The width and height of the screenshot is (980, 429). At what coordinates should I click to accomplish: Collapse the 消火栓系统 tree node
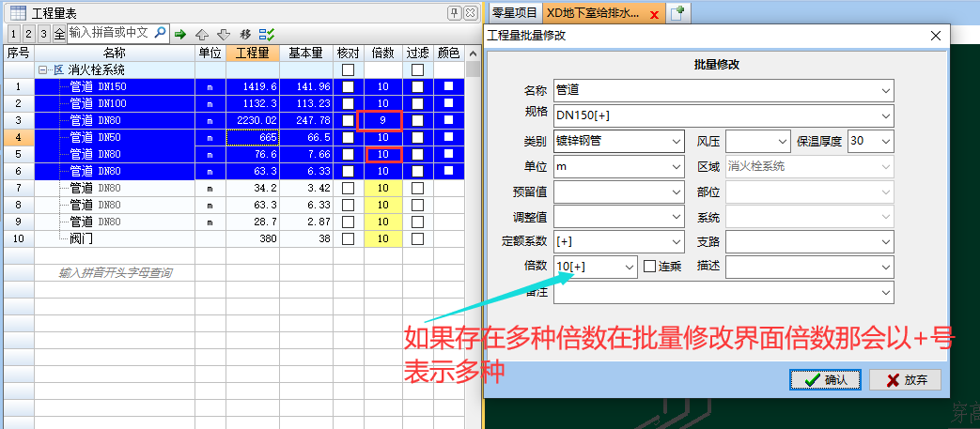tap(42, 70)
